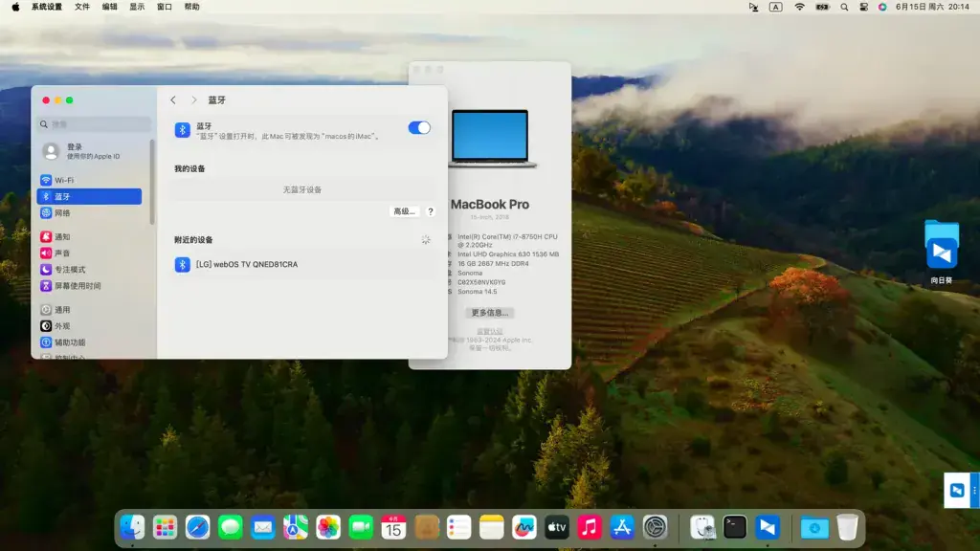
Task: Open the 窗口 menu
Action: tap(165, 7)
